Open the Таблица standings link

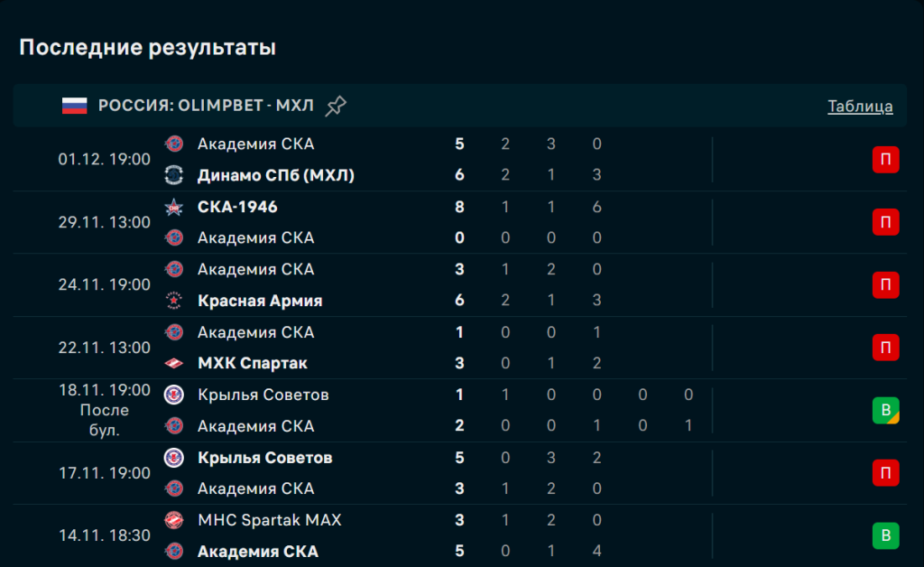click(860, 106)
